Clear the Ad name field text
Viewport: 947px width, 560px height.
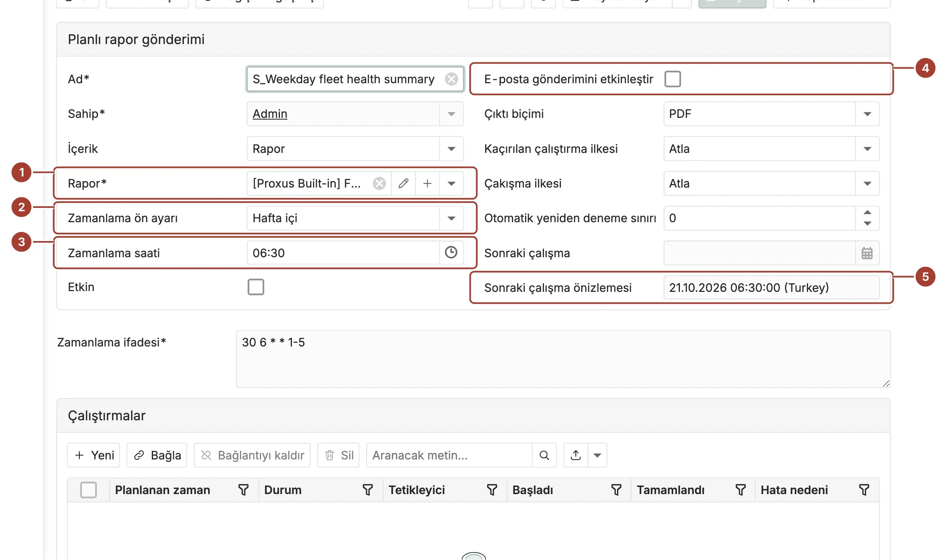tap(451, 79)
